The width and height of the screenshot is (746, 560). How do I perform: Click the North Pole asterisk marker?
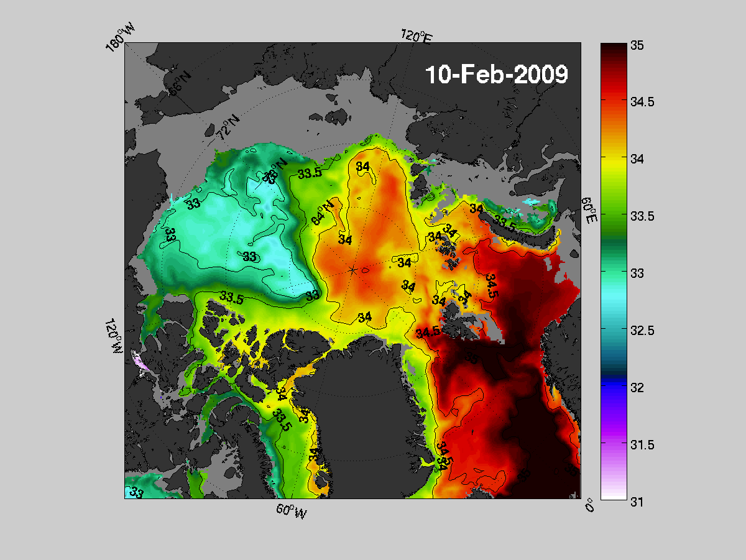click(x=352, y=270)
